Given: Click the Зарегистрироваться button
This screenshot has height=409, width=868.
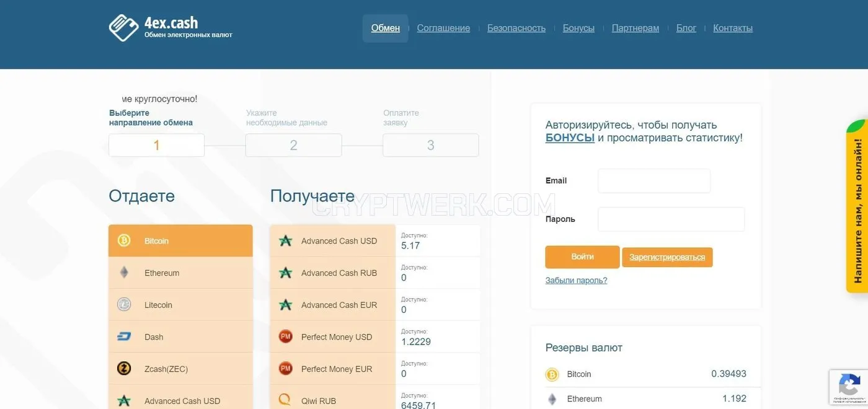Looking at the screenshot, I should [667, 257].
